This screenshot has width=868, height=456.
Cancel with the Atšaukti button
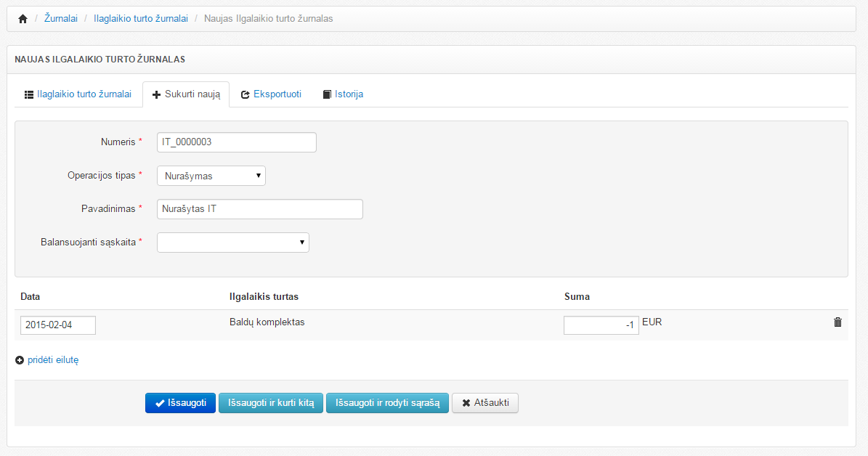(485, 403)
